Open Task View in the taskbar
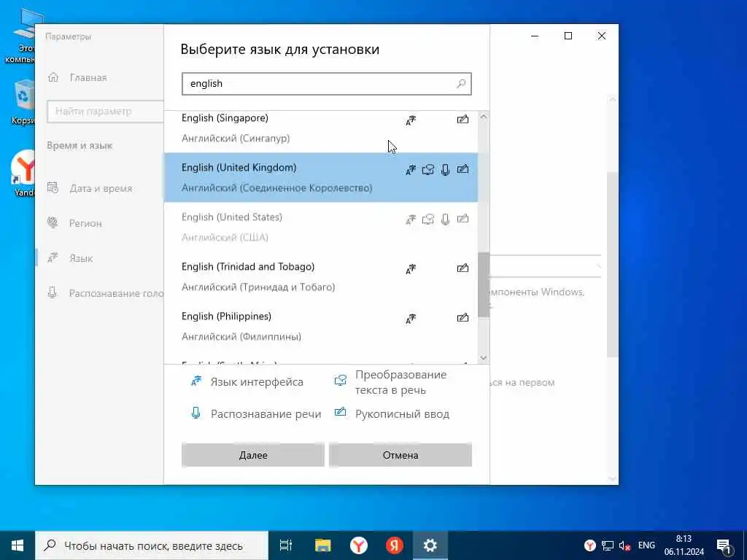Screen dimensions: 747x560 [x=286, y=545]
